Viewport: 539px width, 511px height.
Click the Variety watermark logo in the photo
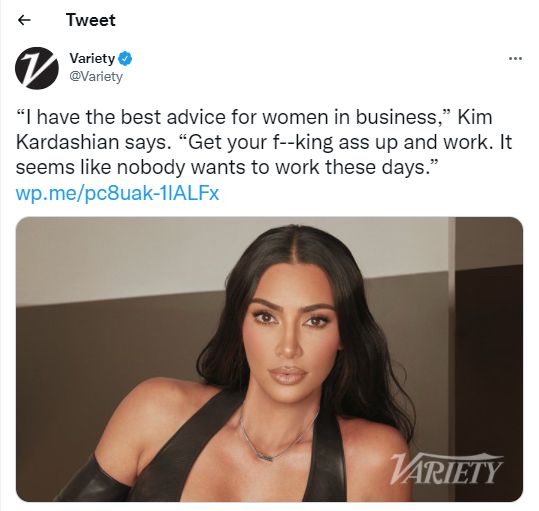[446, 468]
